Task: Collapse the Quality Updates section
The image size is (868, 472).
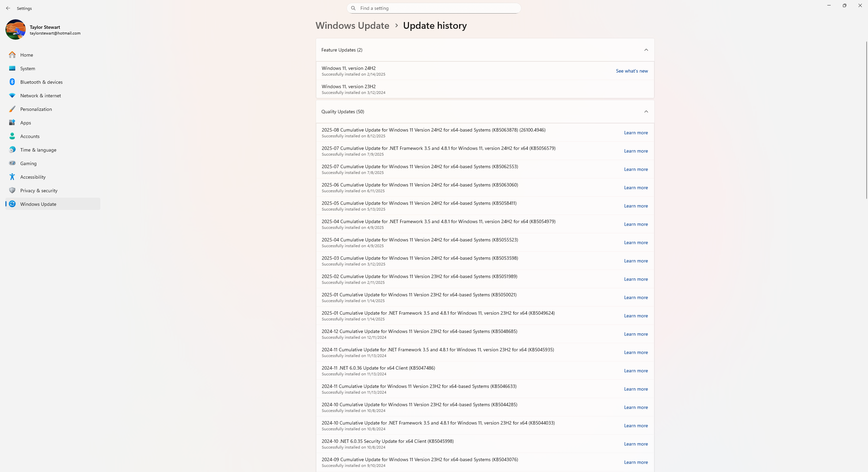Action: coord(646,112)
